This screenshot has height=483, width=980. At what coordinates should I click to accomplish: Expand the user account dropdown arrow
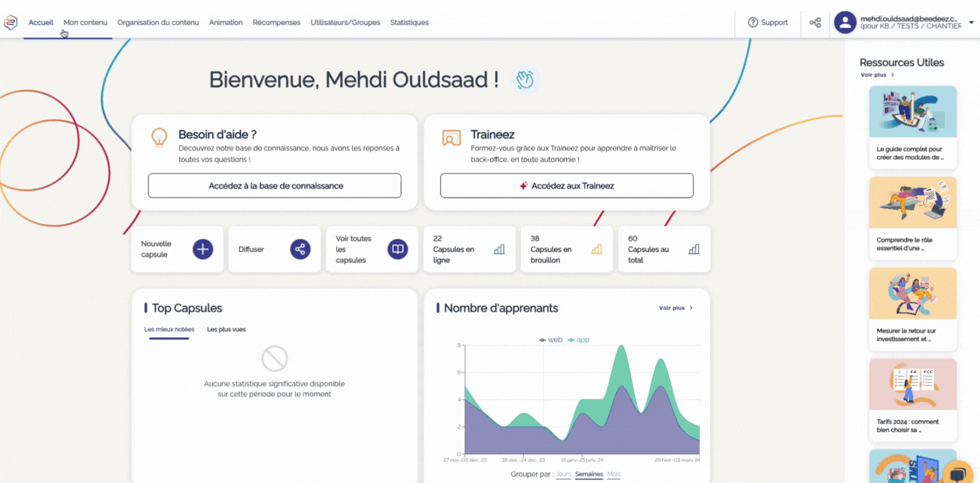tap(971, 23)
